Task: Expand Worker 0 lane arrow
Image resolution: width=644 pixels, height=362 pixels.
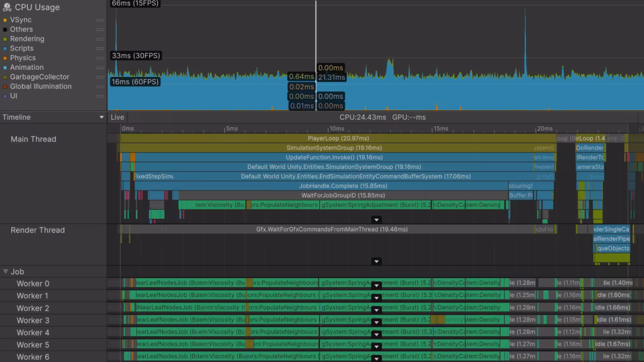Action: pos(376,285)
